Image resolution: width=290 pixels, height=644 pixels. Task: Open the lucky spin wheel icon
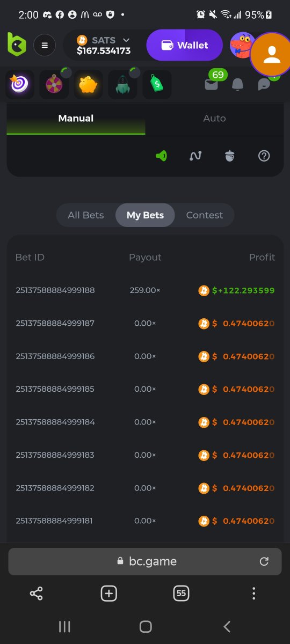click(53, 85)
